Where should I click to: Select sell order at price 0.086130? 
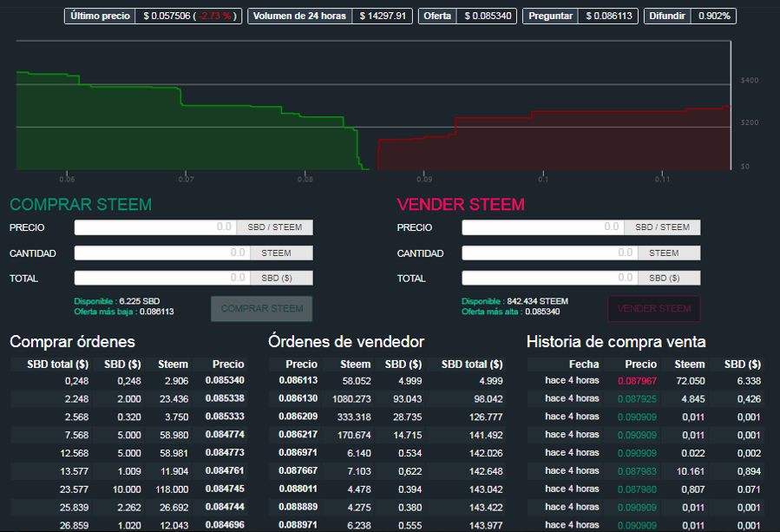387,398
